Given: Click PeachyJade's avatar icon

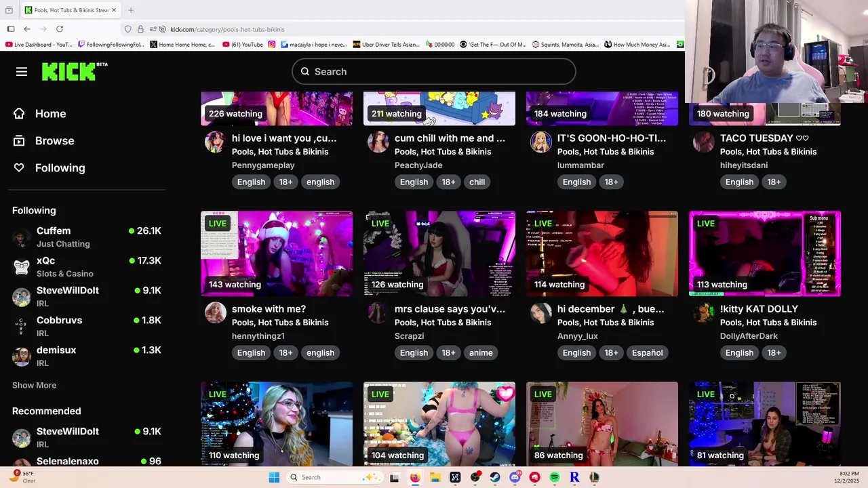Looking at the screenshot, I should (x=378, y=142).
